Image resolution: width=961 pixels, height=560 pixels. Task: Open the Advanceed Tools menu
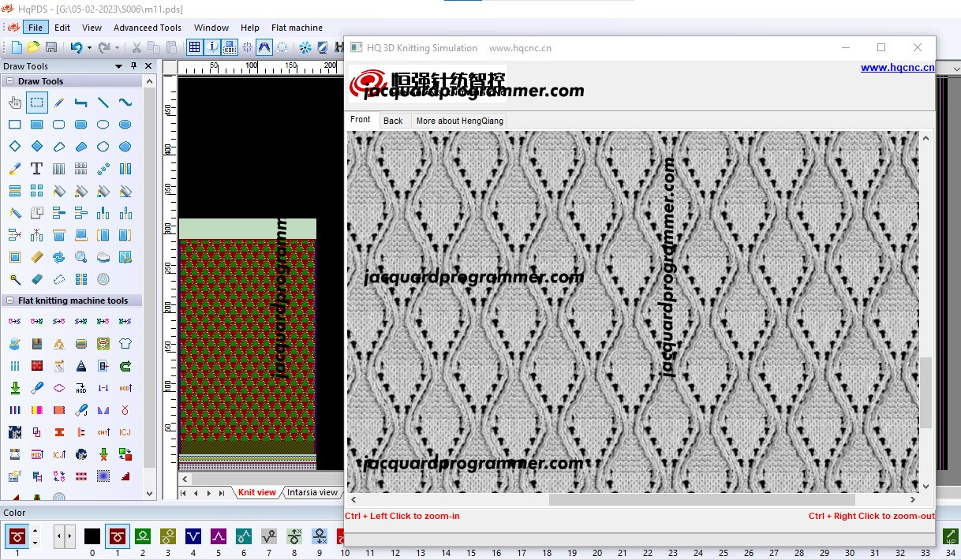(148, 28)
